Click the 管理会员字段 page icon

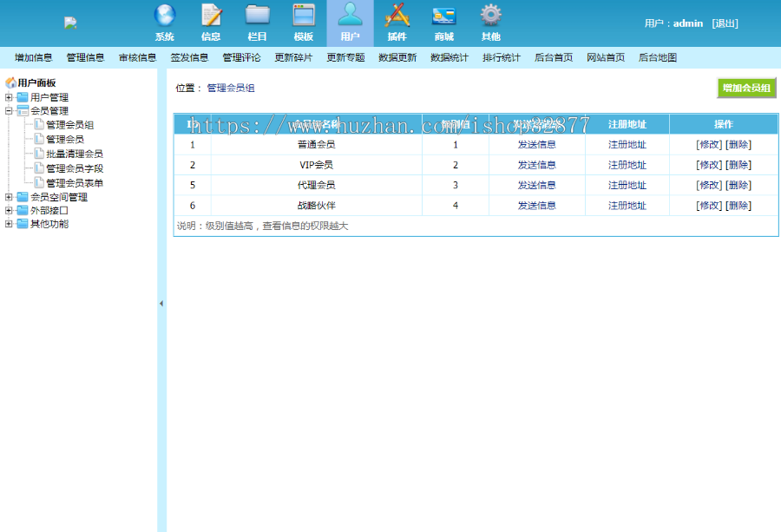(39, 168)
